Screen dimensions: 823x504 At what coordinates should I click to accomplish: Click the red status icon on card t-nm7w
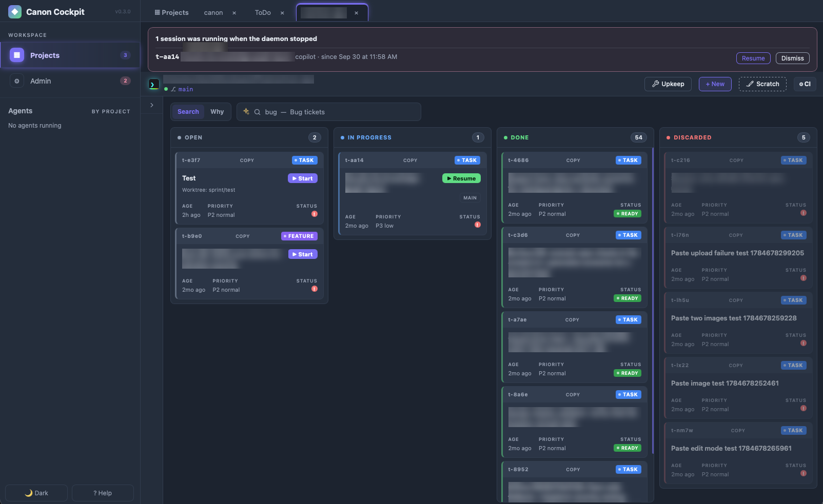(804, 473)
